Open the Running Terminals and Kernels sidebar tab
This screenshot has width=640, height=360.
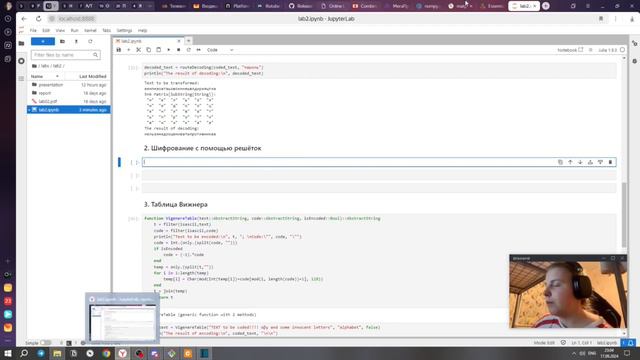coord(22,61)
